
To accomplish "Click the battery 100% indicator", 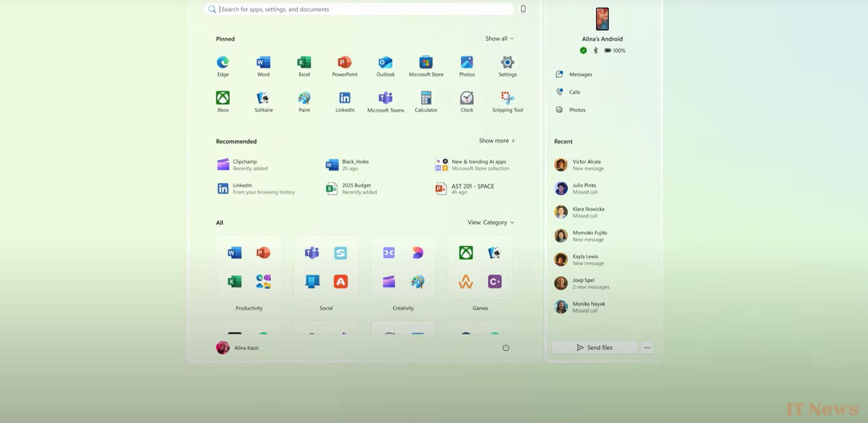I will coord(615,50).
